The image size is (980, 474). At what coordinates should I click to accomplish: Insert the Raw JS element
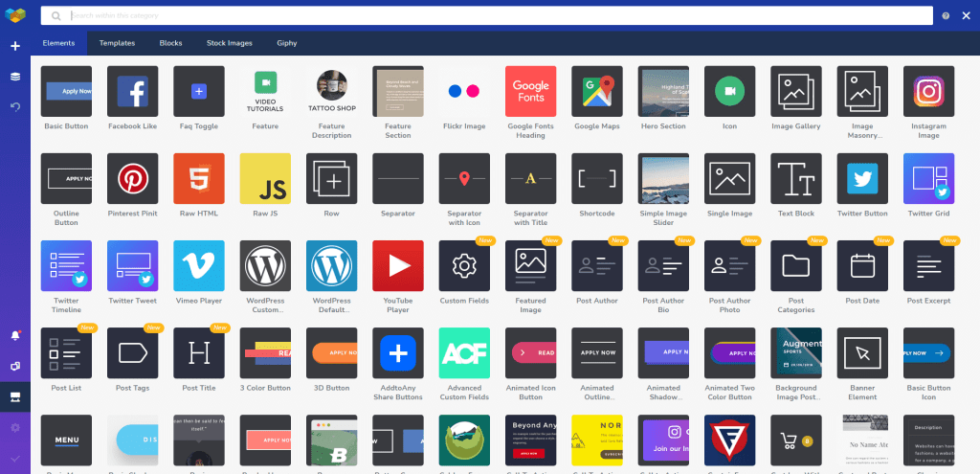[x=265, y=179]
